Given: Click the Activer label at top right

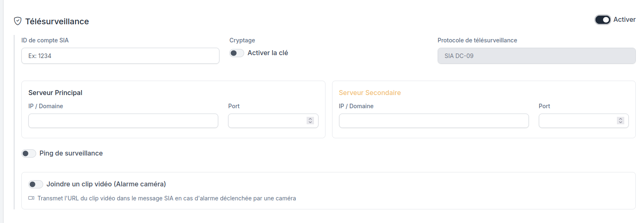Looking at the screenshot, I should point(624,19).
